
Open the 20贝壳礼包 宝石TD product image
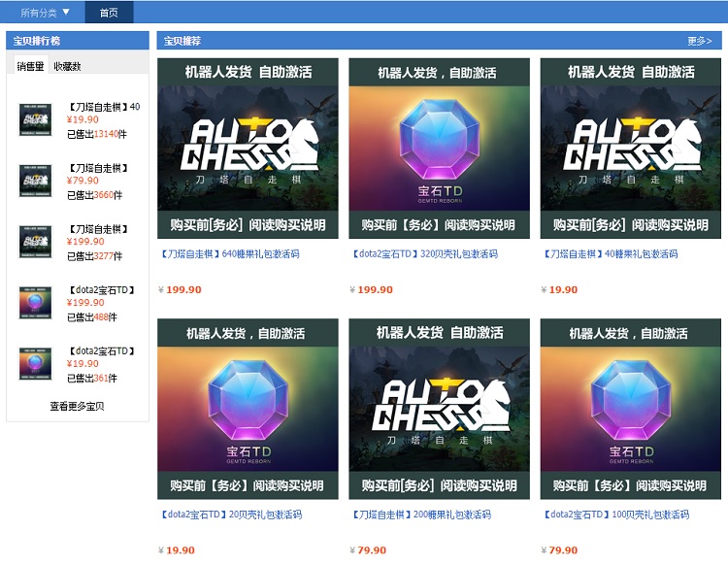(248, 409)
